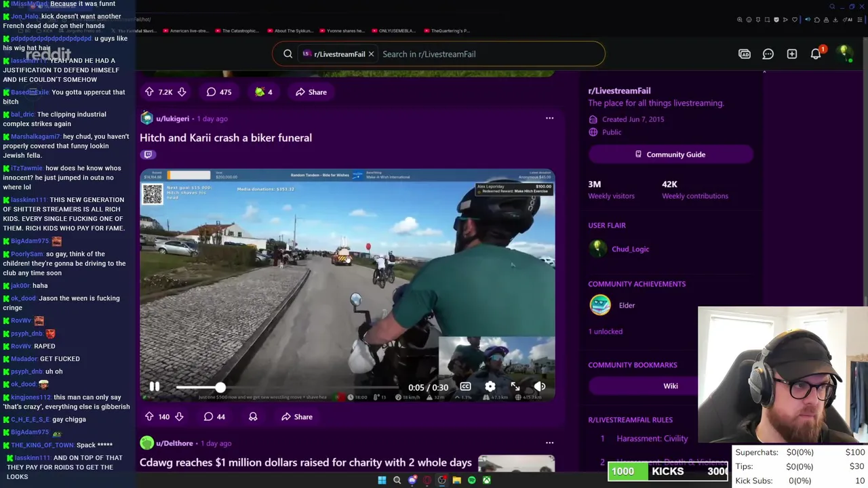Click the '3M Weekly visitors' stat
The image size is (868, 488).
(x=611, y=190)
